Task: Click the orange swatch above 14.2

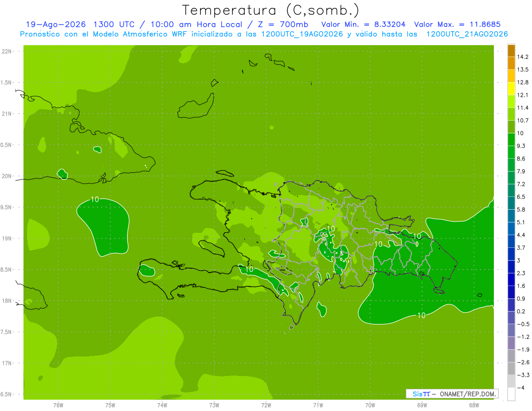Action: pyautogui.click(x=511, y=51)
